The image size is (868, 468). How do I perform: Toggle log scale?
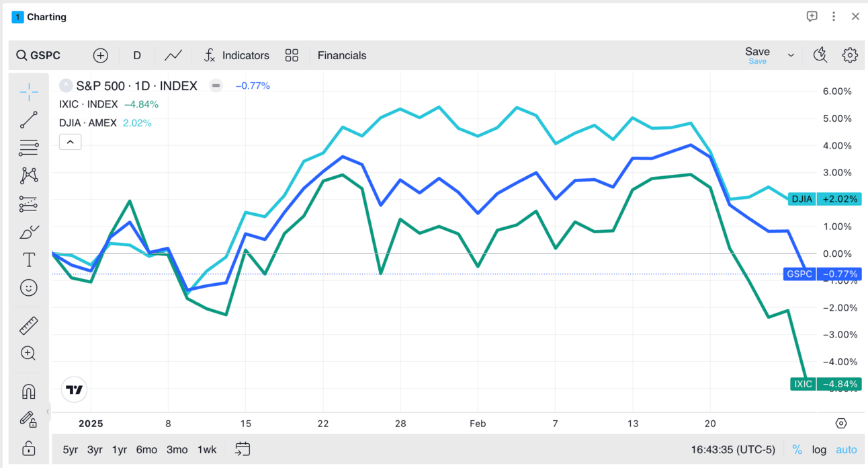point(819,450)
